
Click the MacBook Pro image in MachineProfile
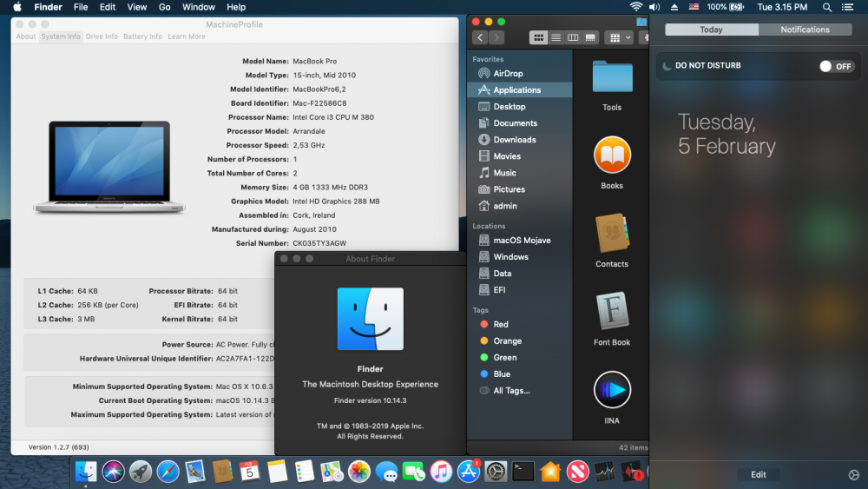coord(109,168)
